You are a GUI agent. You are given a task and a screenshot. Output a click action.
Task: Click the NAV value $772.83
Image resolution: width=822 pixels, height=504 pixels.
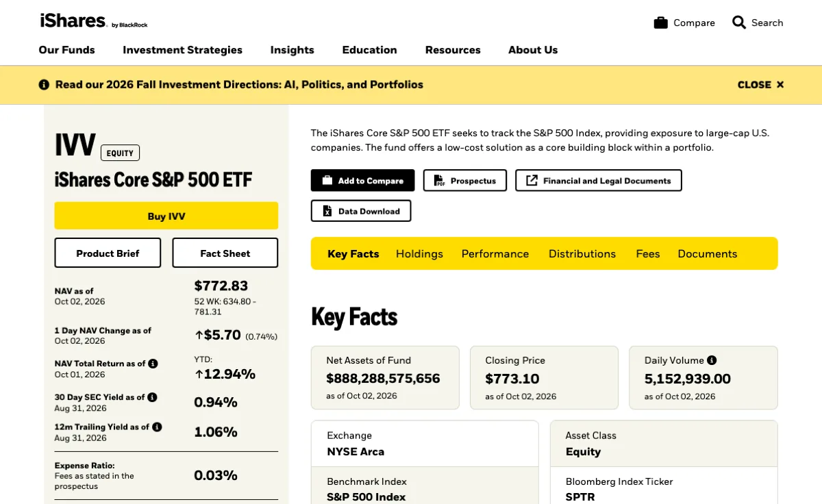click(221, 286)
